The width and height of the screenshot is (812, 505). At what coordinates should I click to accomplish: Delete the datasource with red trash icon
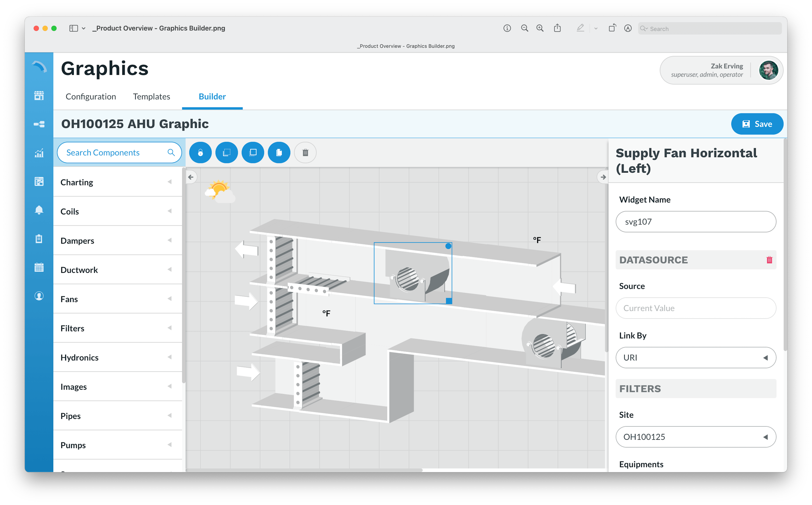[769, 260]
